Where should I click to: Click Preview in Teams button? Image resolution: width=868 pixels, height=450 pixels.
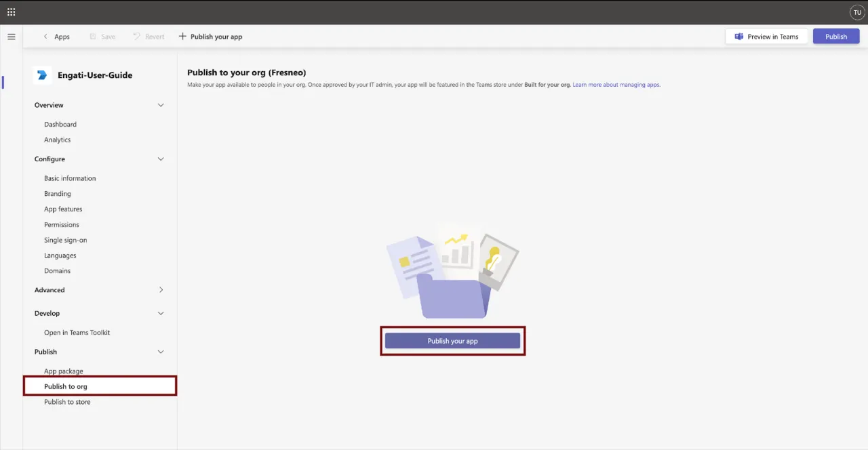click(x=767, y=37)
